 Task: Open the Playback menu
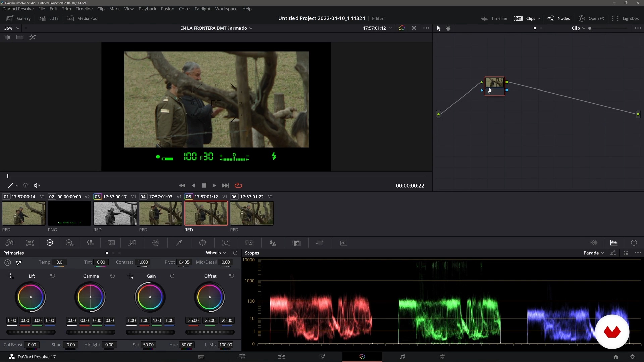(147, 9)
